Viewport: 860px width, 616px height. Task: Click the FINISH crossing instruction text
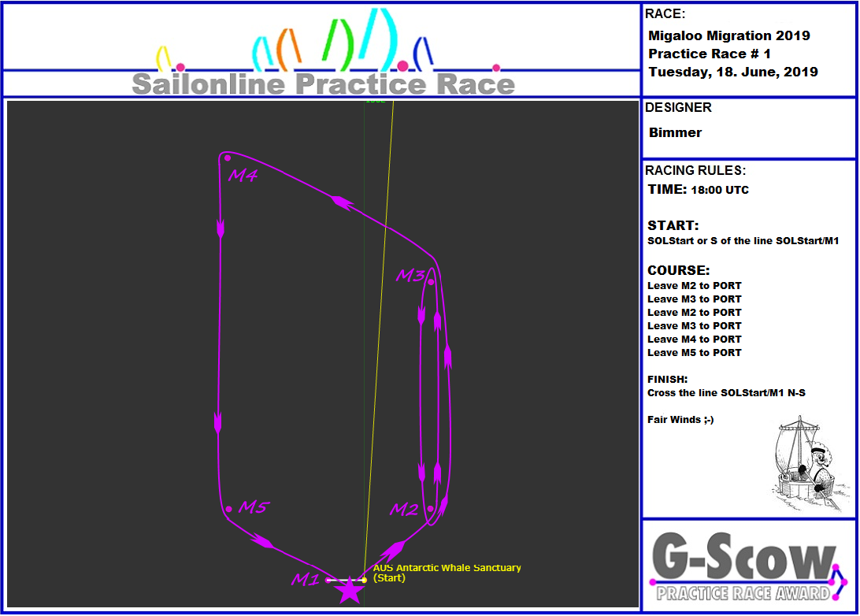[726, 393]
